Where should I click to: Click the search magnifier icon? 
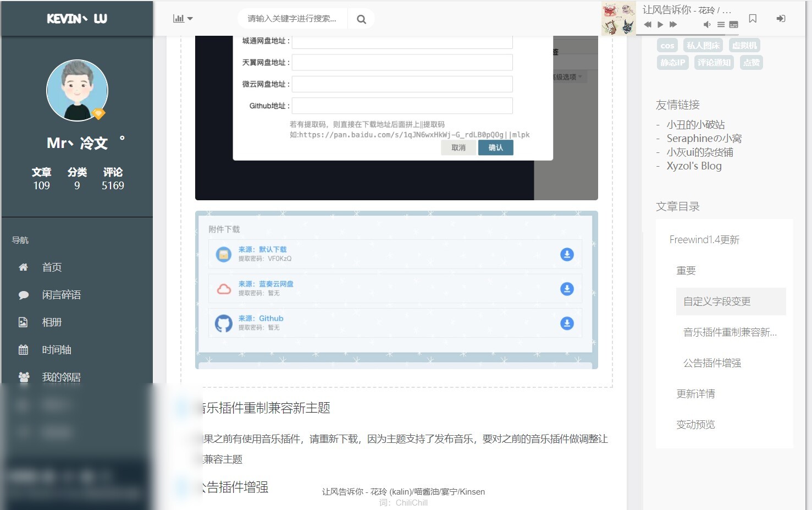[361, 18]
